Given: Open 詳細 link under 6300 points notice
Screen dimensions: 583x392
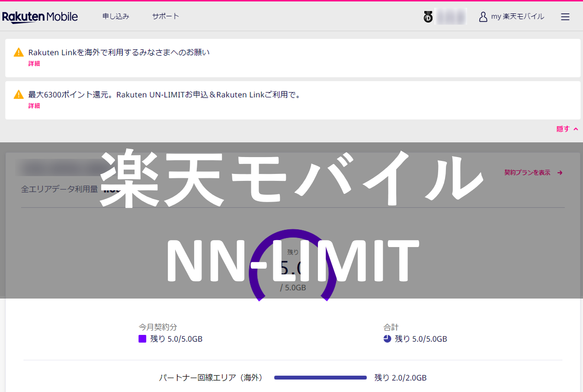Looking at the screenshot, I should tap(34, 106).
